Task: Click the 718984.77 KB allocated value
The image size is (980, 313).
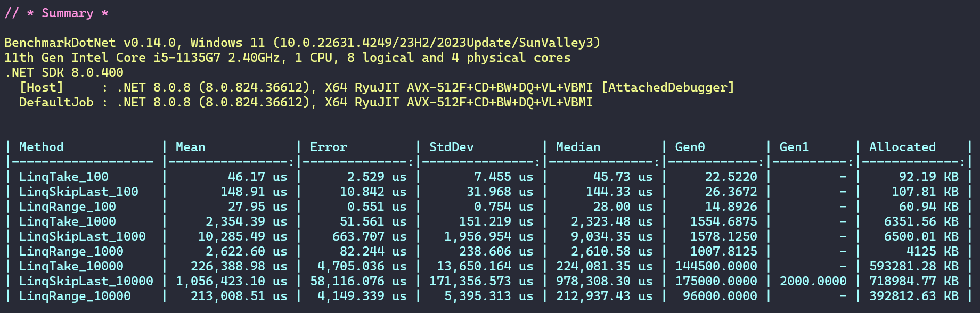Action: click(x=913, y=281)
